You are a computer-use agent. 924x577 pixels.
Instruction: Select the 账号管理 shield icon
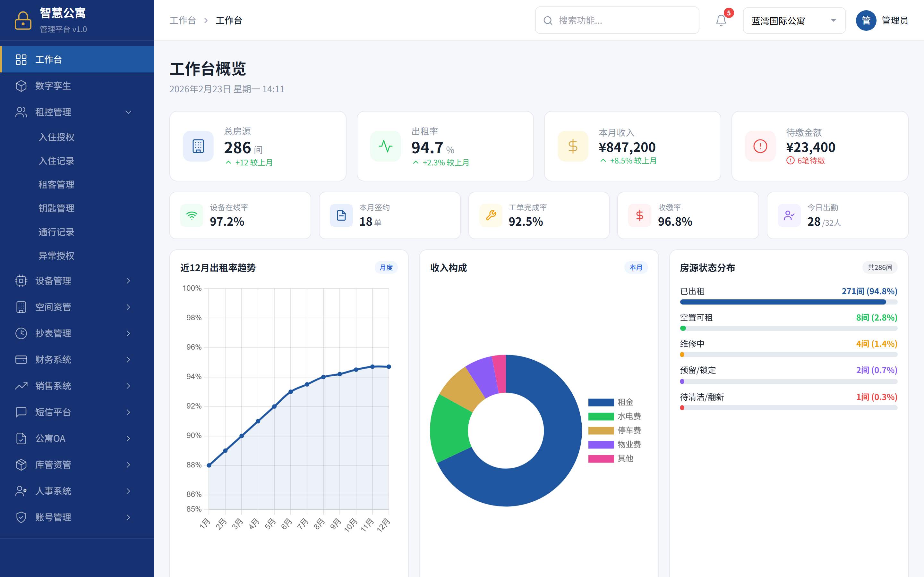coord(21,517)
